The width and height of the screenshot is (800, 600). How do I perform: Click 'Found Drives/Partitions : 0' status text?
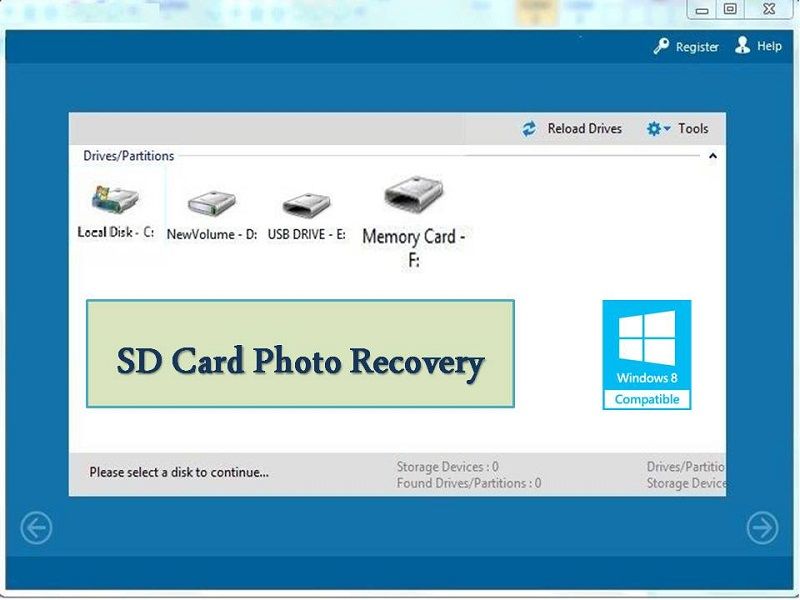pyautogui.click(x=469, y=483)
